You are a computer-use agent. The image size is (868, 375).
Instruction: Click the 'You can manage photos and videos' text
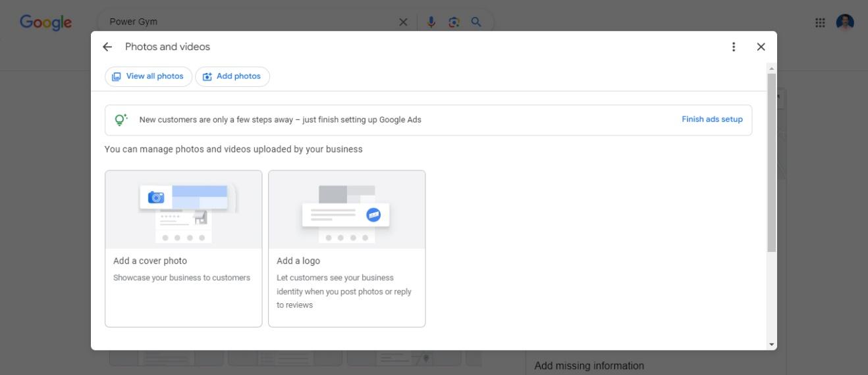234,149
